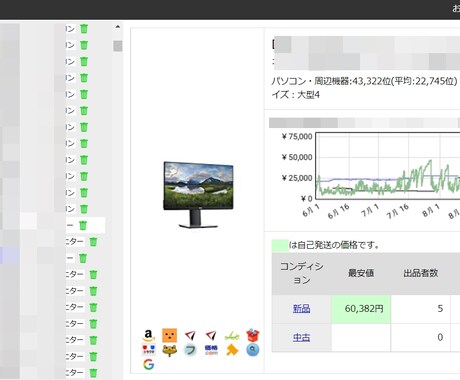
Task: Click the blue round magnifier icon
Action: 253,350
